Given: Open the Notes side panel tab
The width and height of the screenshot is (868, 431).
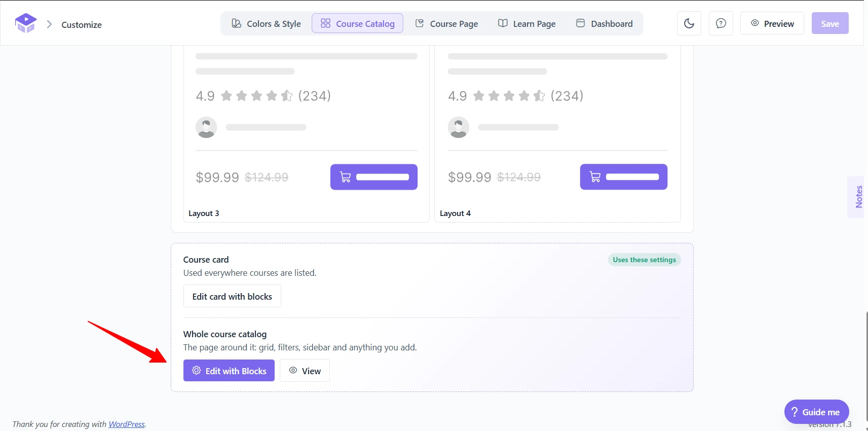Looking at the screenshot, I should point(857,197).
